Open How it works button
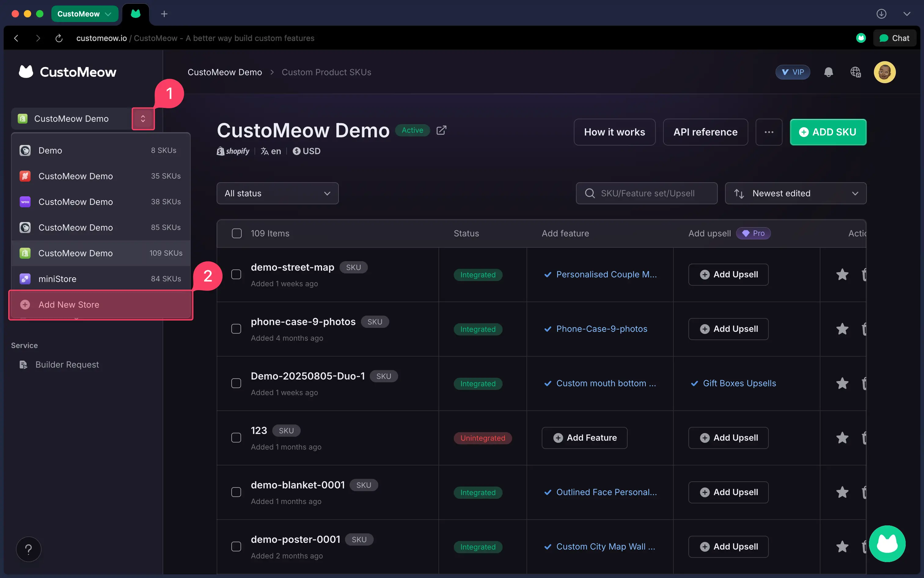The height and width of the screenshot is (578, 924). coord(614,132)
